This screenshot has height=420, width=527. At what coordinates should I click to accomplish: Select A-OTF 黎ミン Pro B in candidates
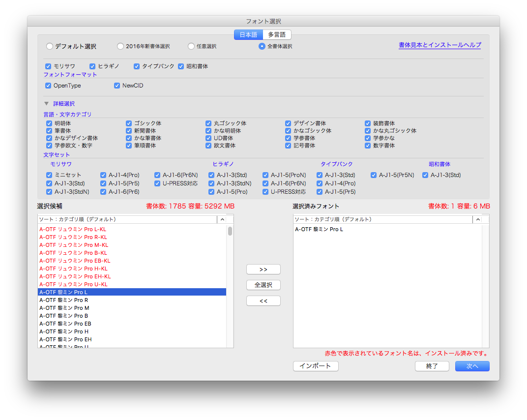coord(132,316)
